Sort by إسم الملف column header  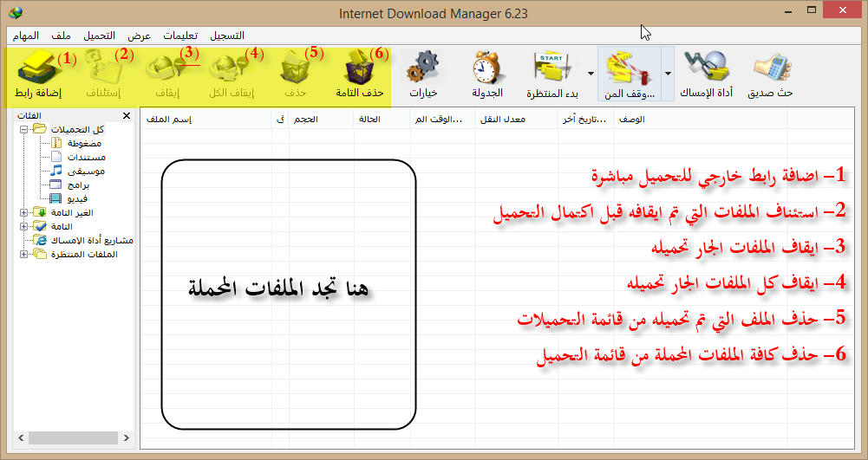click(206, 119)
